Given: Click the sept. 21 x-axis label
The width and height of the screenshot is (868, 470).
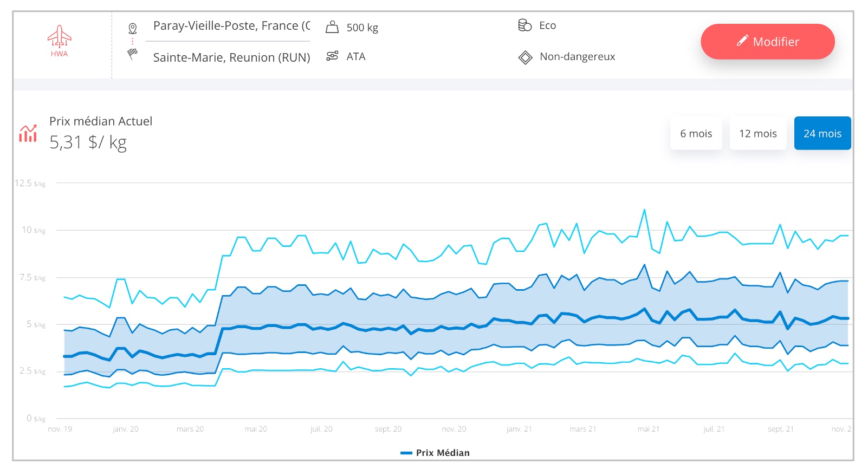Looking at the screenshot, I should 781,429.
